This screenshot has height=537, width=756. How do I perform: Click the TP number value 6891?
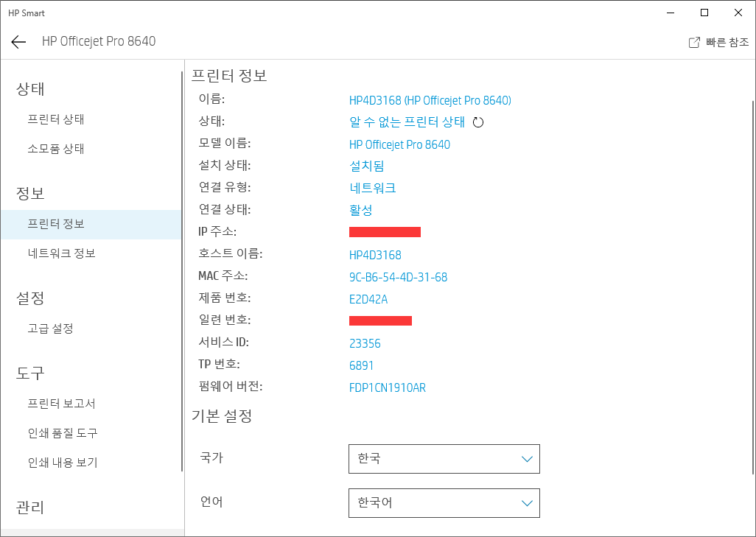point(362,366)
